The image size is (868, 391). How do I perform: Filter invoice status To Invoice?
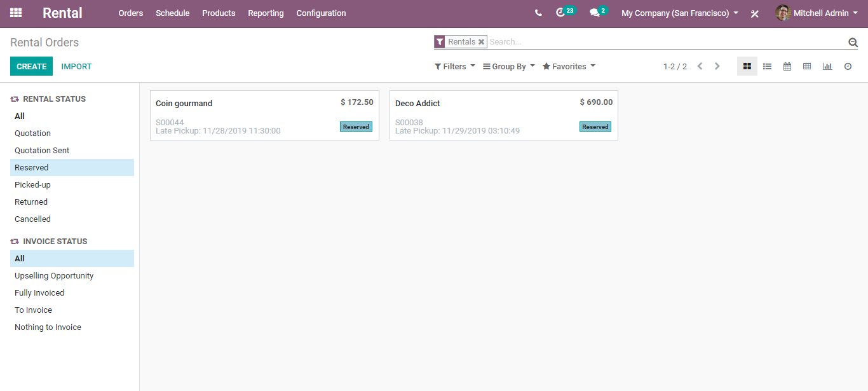coord(72,310)
